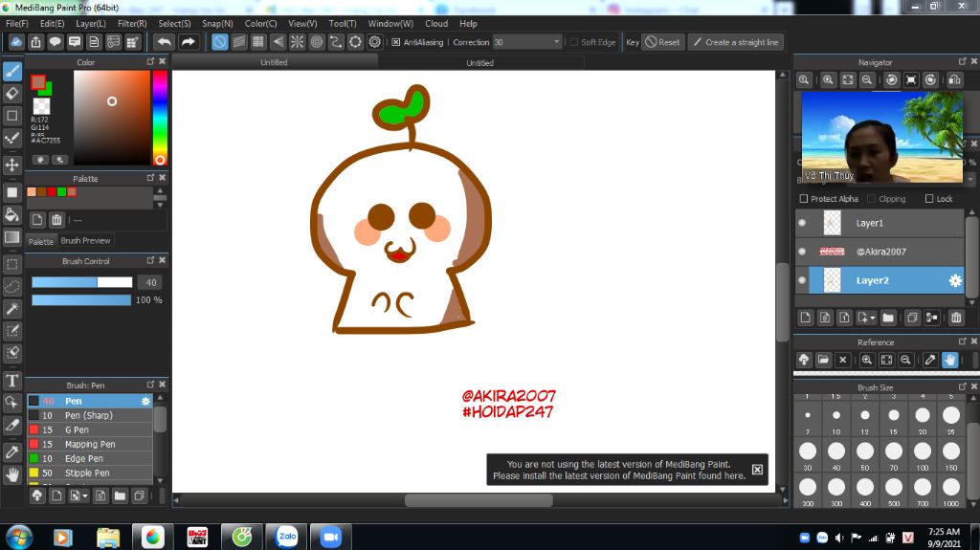Adjust the brush size slider
This screenshot has width=980, height=550.
pos(82,282)
